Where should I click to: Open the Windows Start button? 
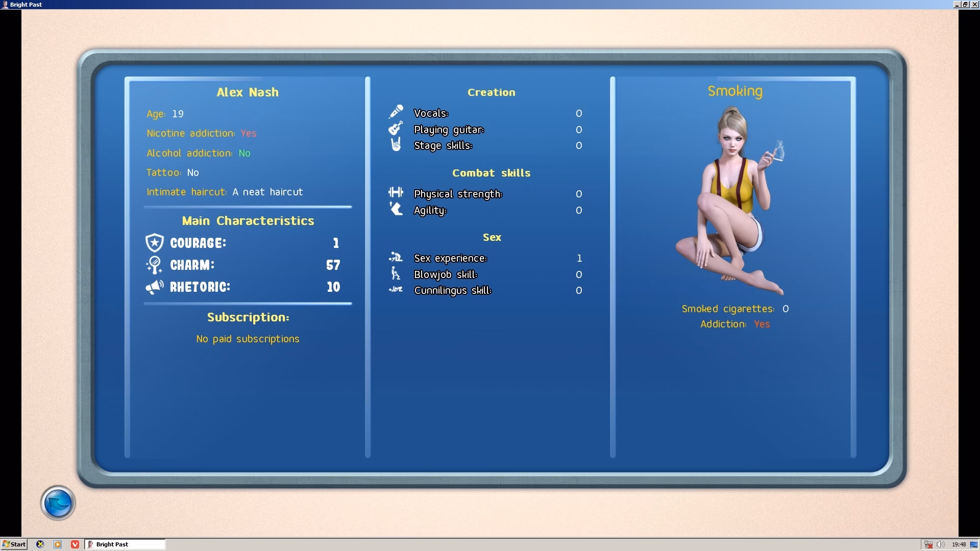pyautogui.click(x=14, y=544)
